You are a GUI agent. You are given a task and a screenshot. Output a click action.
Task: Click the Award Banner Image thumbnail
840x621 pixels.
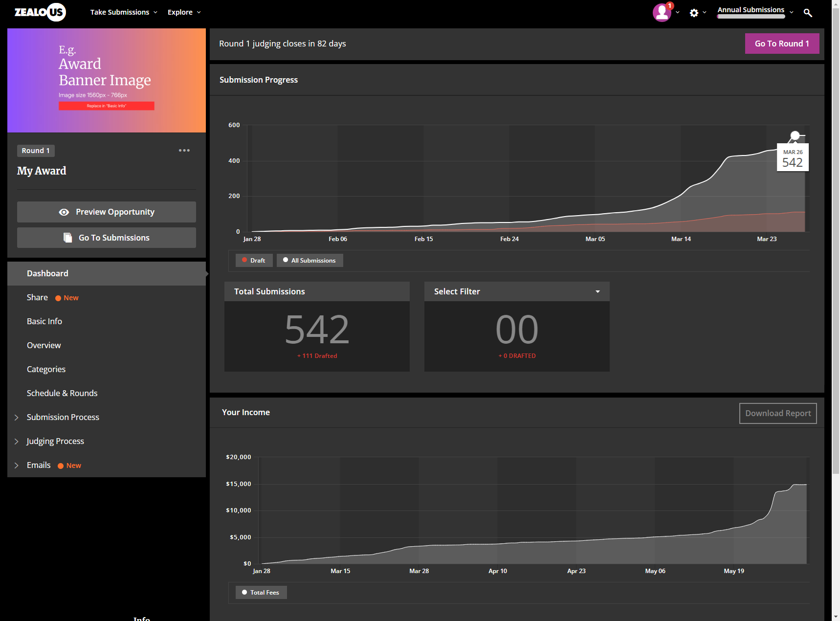pos(107,81)
